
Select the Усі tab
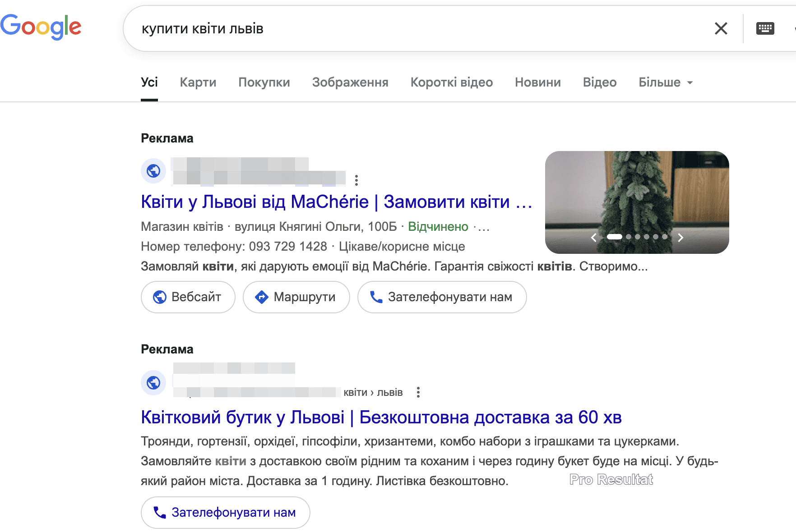point(149,82)
